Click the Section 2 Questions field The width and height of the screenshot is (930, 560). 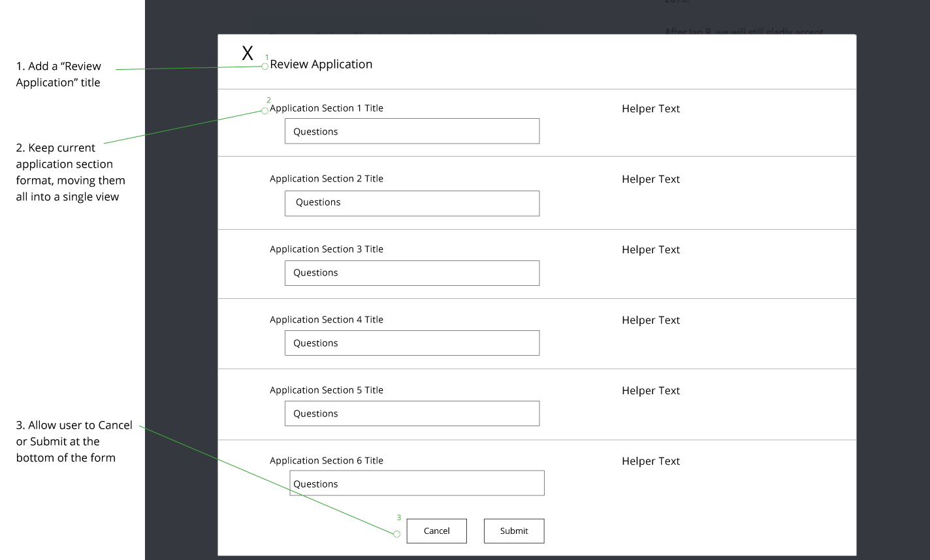pos(412,203)
